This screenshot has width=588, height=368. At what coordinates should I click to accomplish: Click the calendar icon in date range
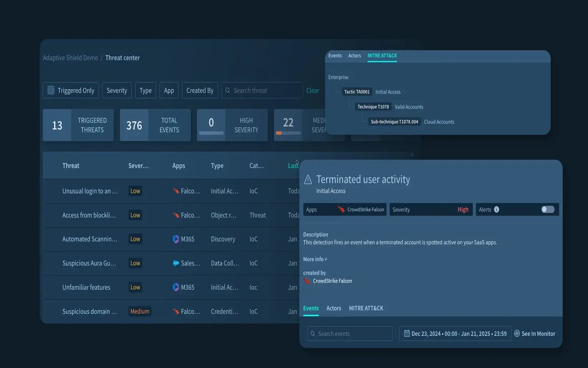coord(406,333)
